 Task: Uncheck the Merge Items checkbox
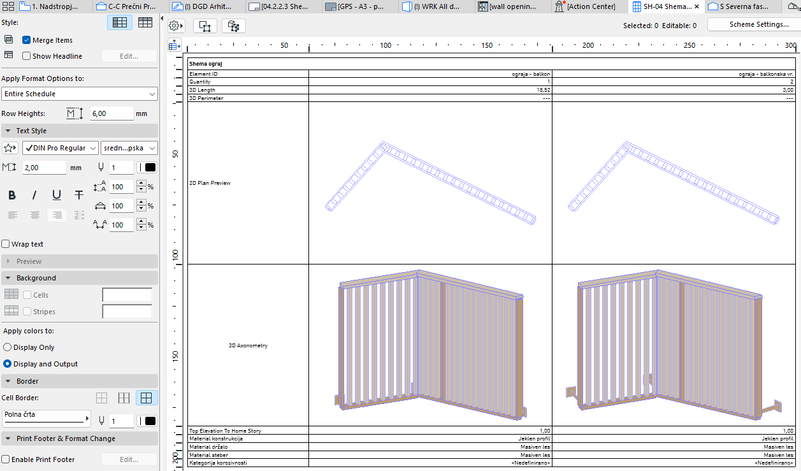tap(28, 39)
